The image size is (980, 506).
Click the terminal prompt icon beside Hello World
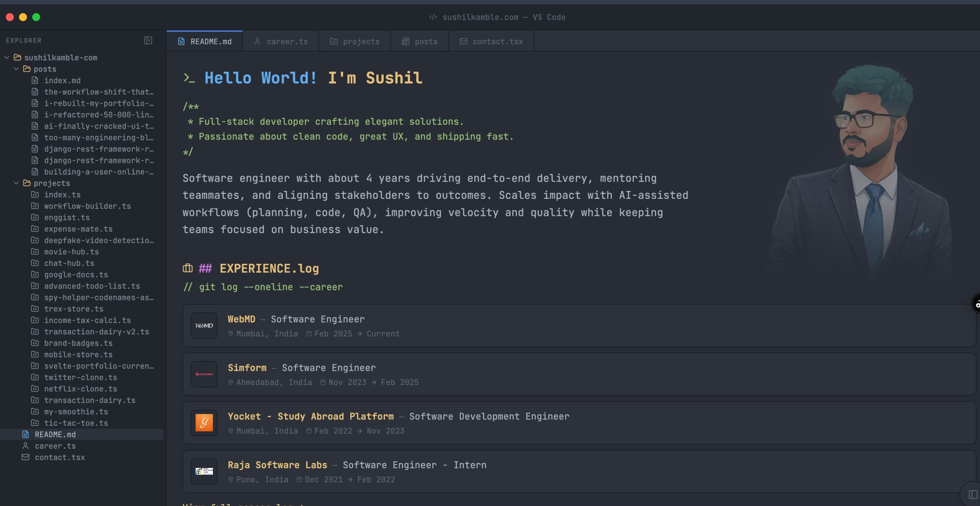[x=189, y=78]
